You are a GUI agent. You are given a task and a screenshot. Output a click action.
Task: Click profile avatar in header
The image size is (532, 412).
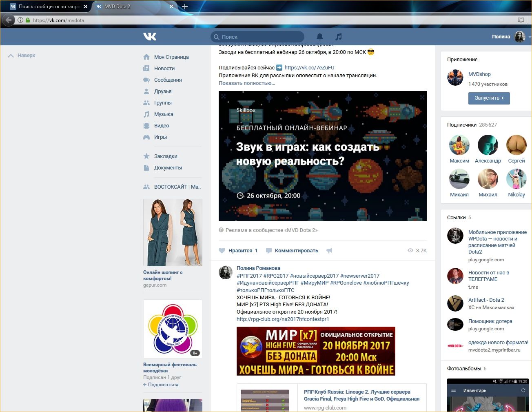(520, 37)
